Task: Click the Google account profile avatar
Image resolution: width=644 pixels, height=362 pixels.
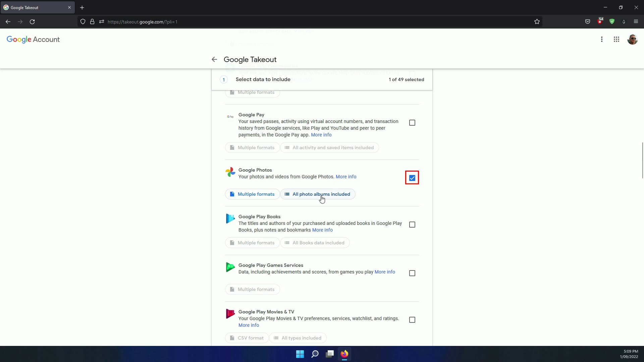Action: point(633,39)
